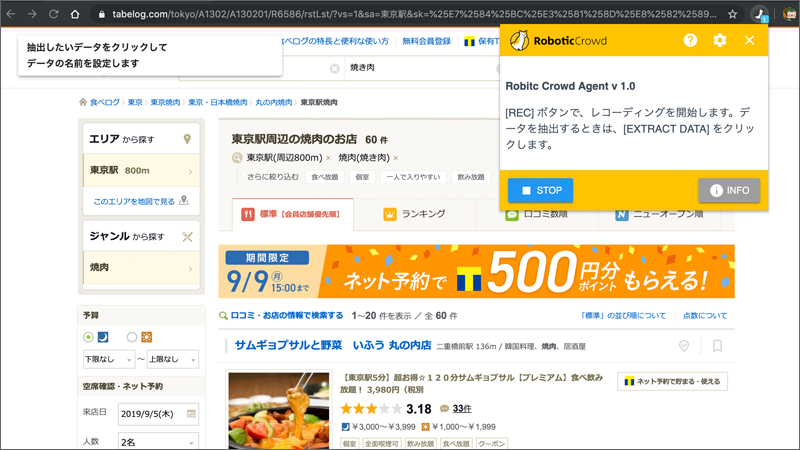
Task: Click the area map pin icon
Action: point(187,139)
